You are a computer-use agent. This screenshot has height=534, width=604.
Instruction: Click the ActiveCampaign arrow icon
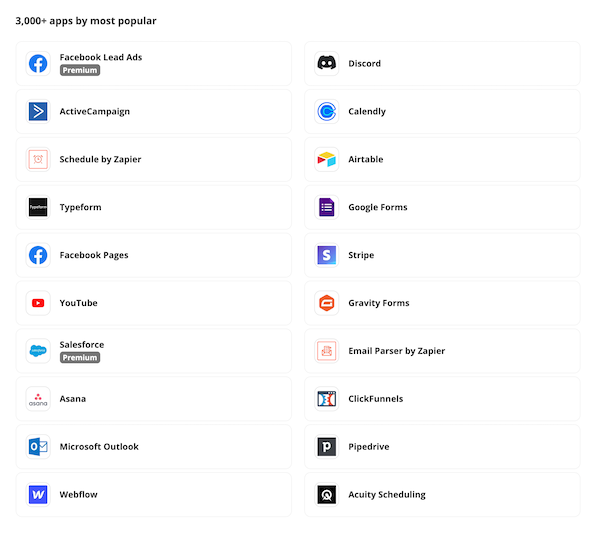(x=38, y=112)
